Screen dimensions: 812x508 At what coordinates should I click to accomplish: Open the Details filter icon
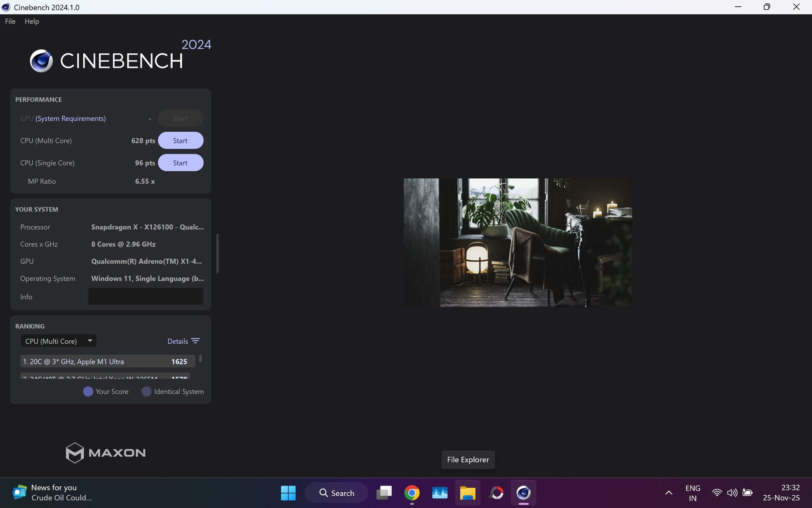(x=195, y=341)
